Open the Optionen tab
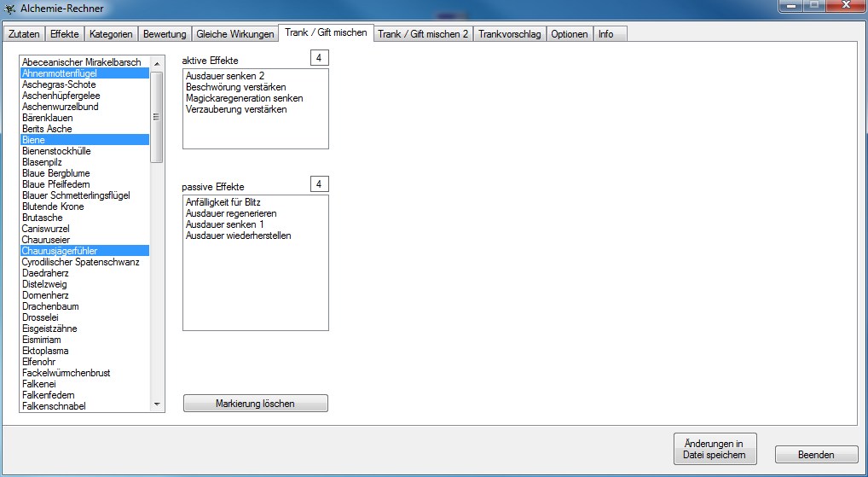The height and width of the screenshot is (477, 868). pos(569,34)
